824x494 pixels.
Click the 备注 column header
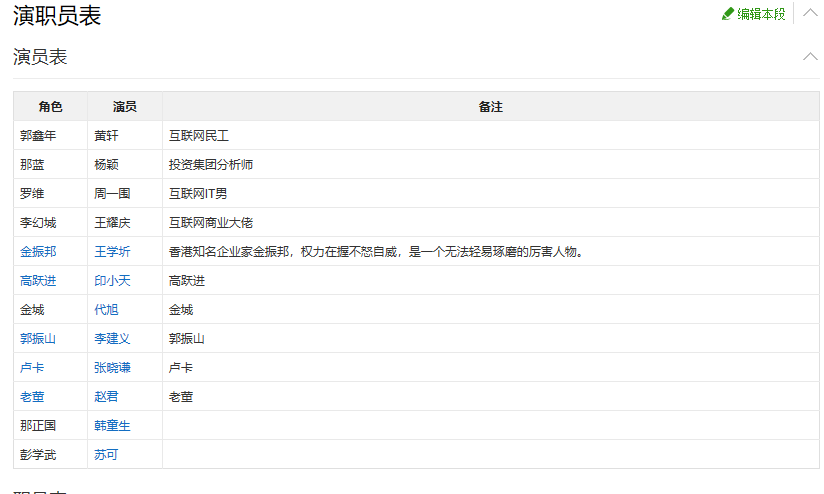pyautogui.click(x=490, y=107)
